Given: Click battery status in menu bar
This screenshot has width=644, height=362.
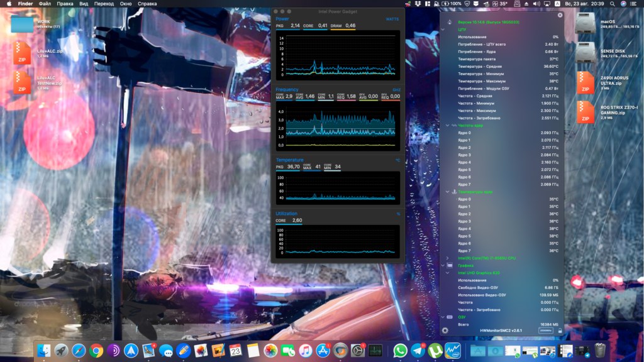Looking at the screenshot, I should point(452,4).
